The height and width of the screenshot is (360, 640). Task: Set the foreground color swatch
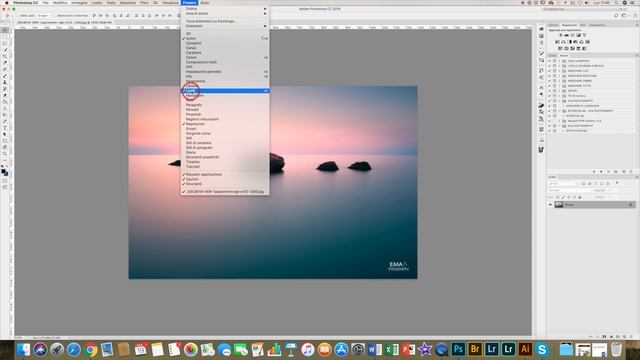(x=4, y=172)
